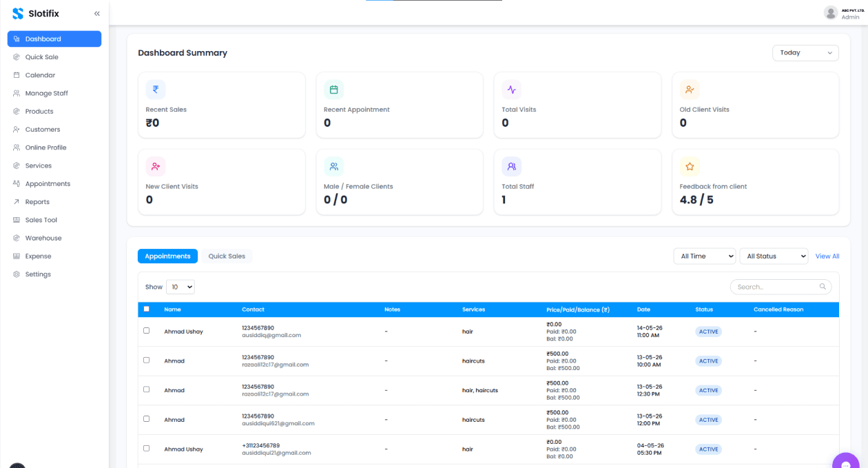Click the calendar icon on Recent Appointment card

[x=334, y=90]
